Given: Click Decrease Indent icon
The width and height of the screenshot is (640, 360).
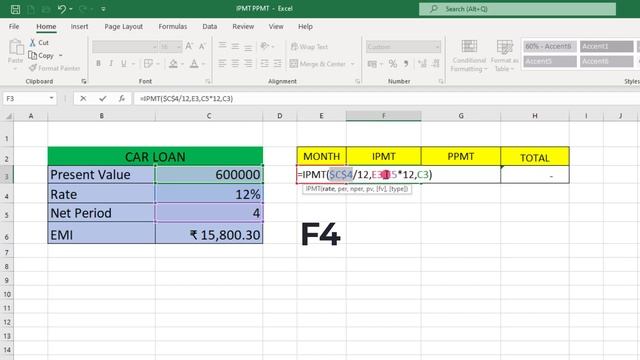Looking at the screenshot, I should (x=264, y=63).
